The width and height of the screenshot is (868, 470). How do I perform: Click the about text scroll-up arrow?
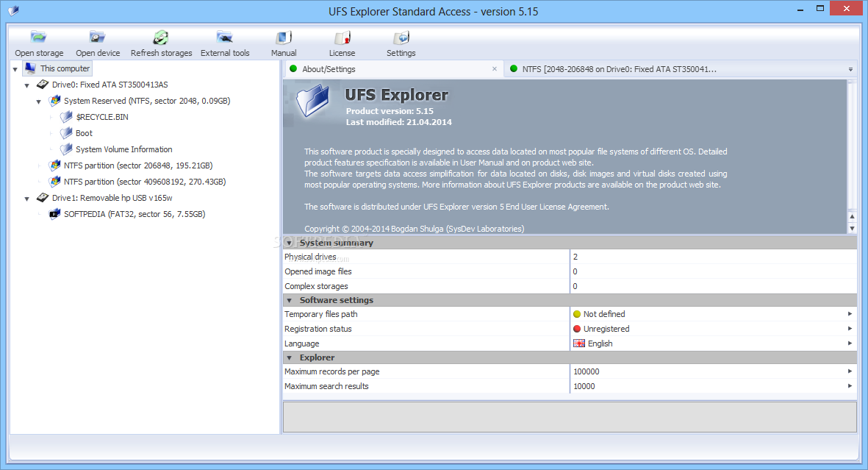pos(852,217)
